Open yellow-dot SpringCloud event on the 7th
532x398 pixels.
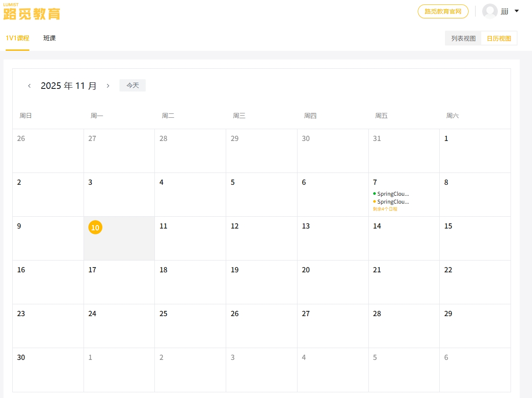[392, 202]
